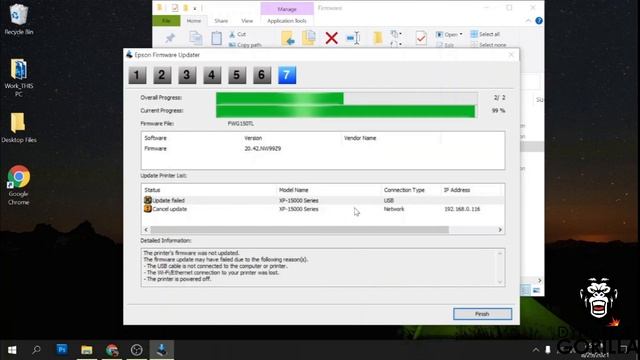Click step 2 icon in Epson Firmware Updater

point(162,75)
